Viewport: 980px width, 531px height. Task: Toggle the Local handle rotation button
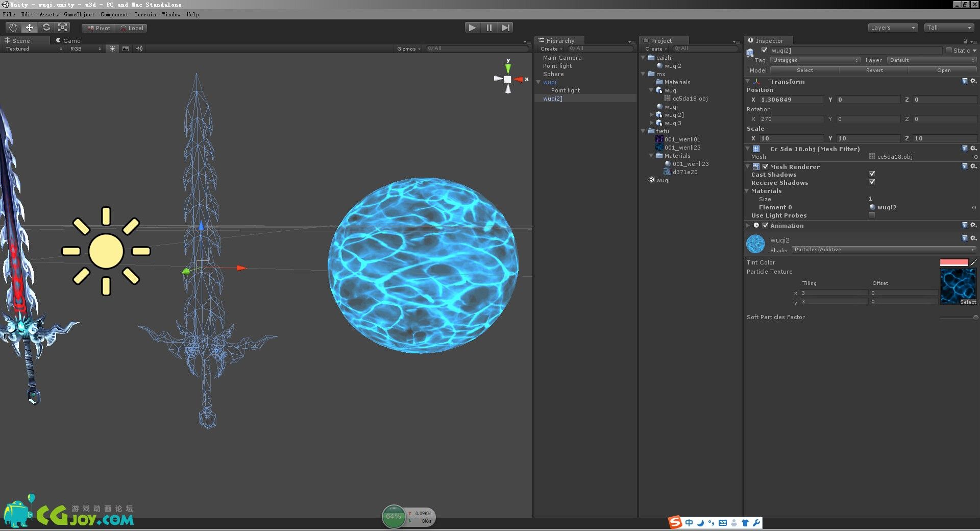pos(132,28)
